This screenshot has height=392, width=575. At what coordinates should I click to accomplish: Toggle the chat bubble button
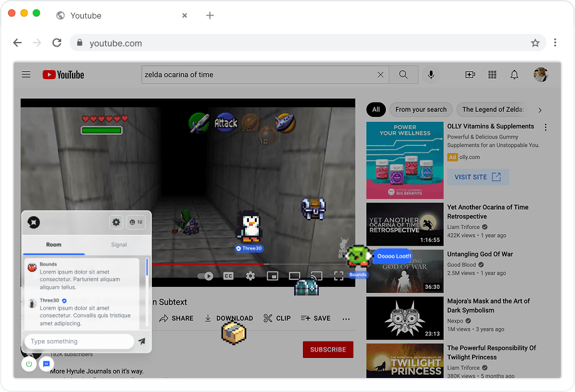(46, 364)
